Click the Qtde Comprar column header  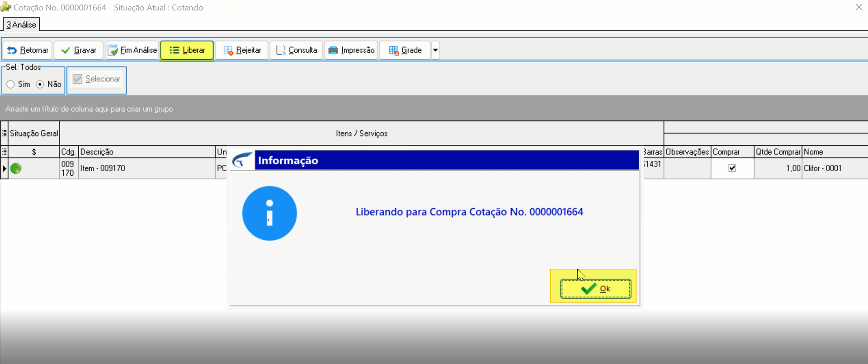tap(778, 152)
